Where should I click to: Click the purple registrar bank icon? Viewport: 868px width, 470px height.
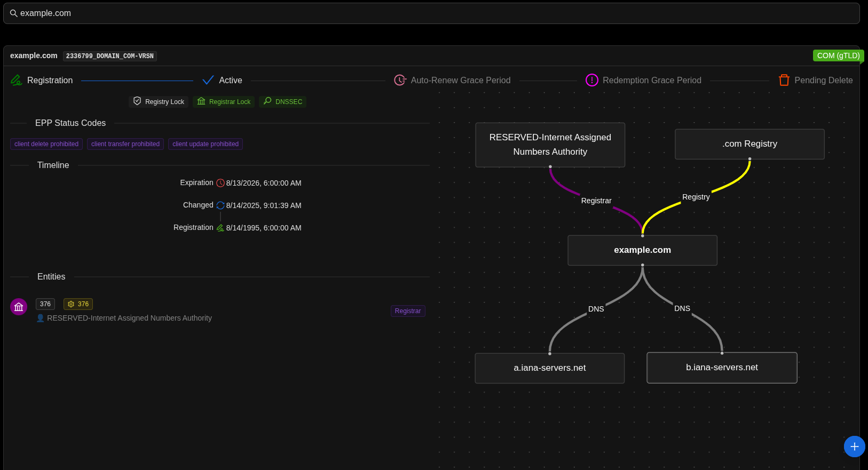tap(19, 307)
